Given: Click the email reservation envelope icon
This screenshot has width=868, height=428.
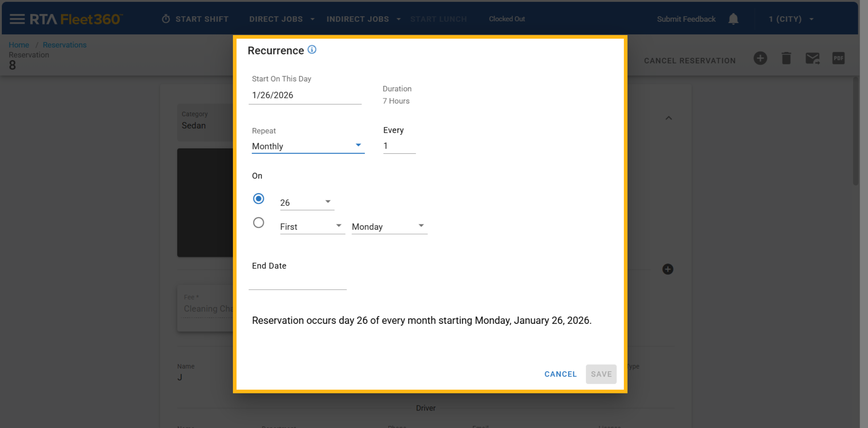Looking at the screenshot, I should click(x=812, y=58).
